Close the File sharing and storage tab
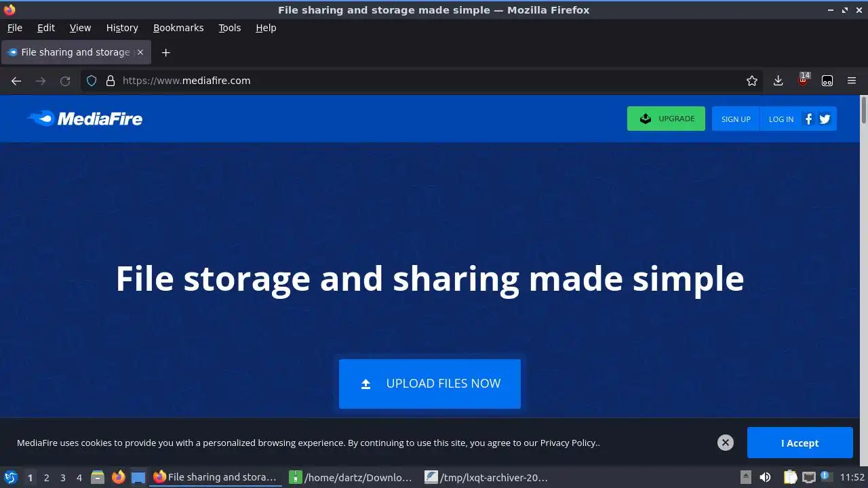The height and width of the screenshot is (488, 868). pos(140,52)
